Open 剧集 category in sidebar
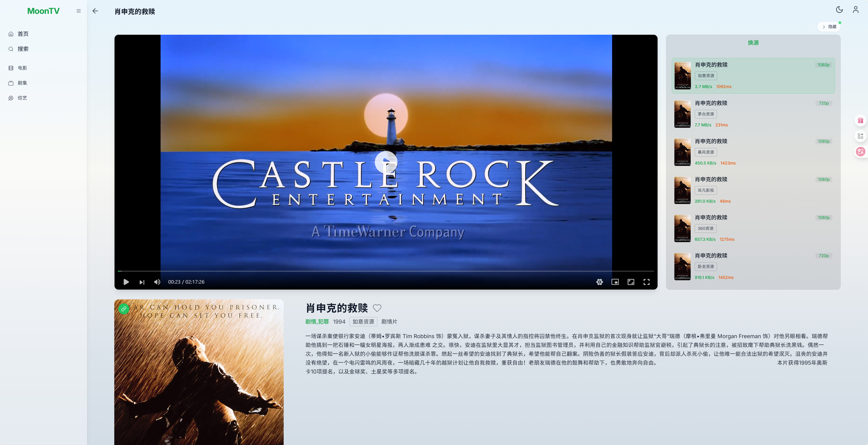868x445 pixels. (x=43, y=83)
